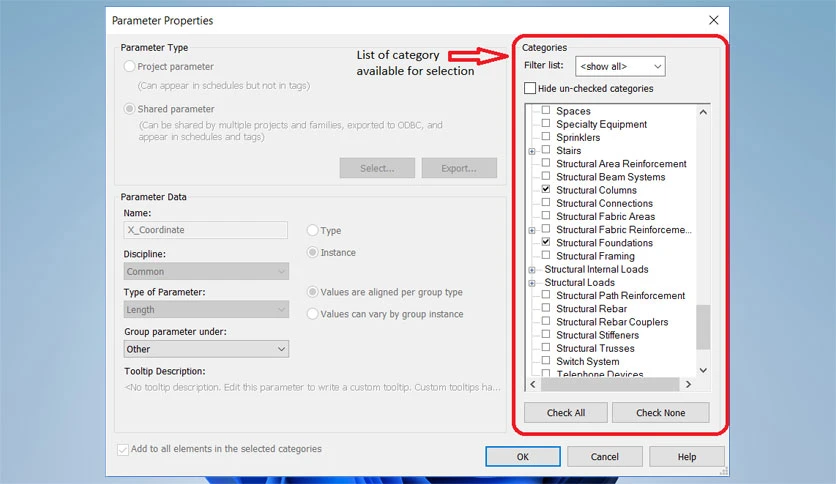This screenshot has height=484, width=836.
Task: Toggle Add to all elements checkbox
Action: point(123,449)
